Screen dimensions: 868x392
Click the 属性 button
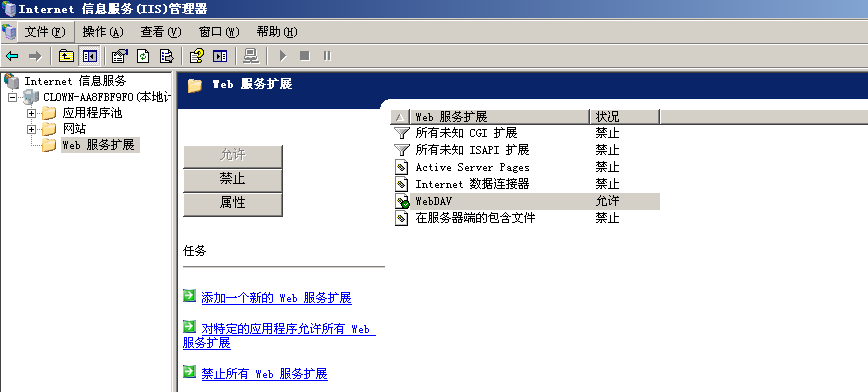pyautogui.click(x=232, y=203)
